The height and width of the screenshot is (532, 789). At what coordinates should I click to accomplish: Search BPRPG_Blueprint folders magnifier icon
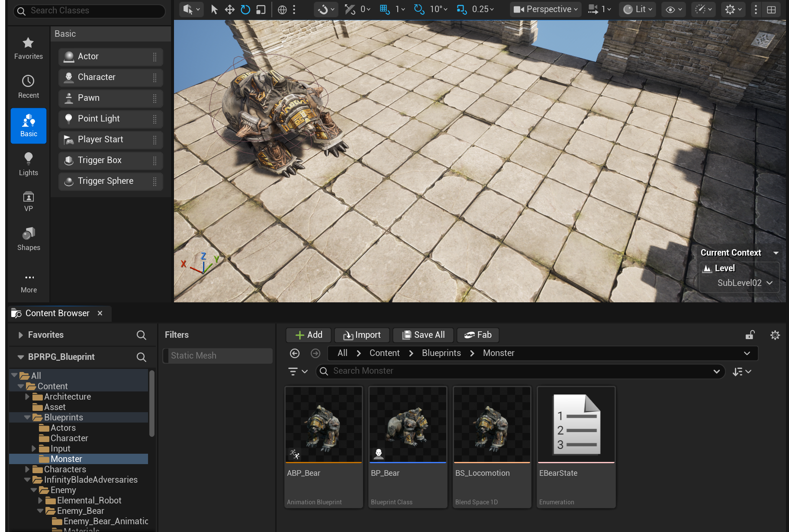click(x=141, y=357)
